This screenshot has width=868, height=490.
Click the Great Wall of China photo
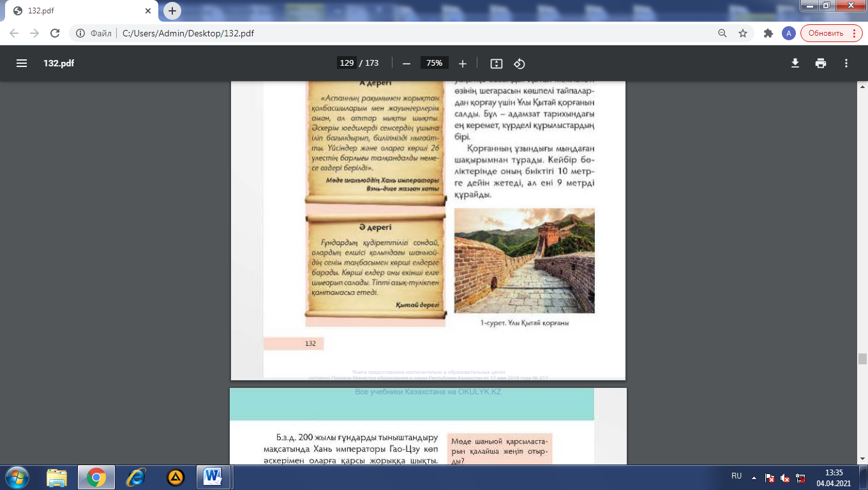point(524,260)
